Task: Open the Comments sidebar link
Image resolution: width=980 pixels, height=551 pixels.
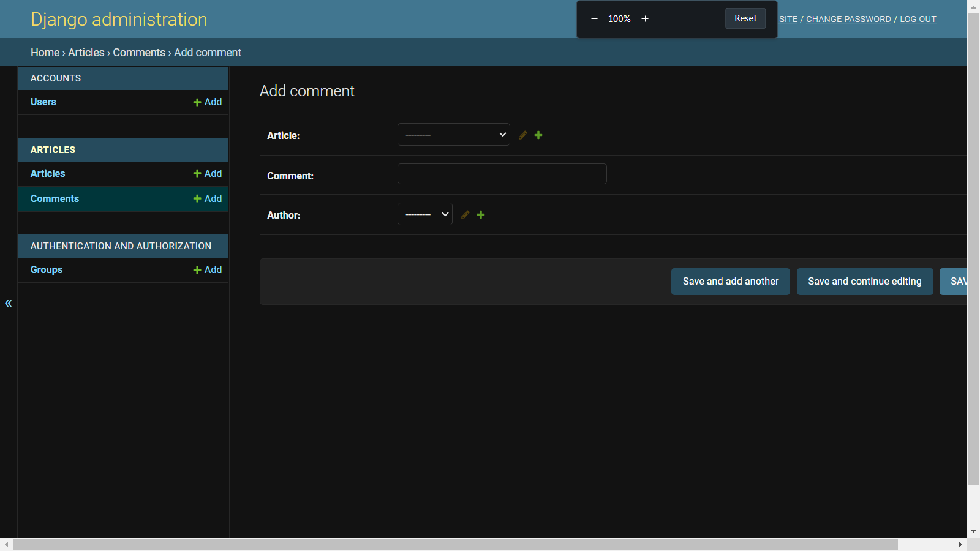Action: (x=55, y=199)
